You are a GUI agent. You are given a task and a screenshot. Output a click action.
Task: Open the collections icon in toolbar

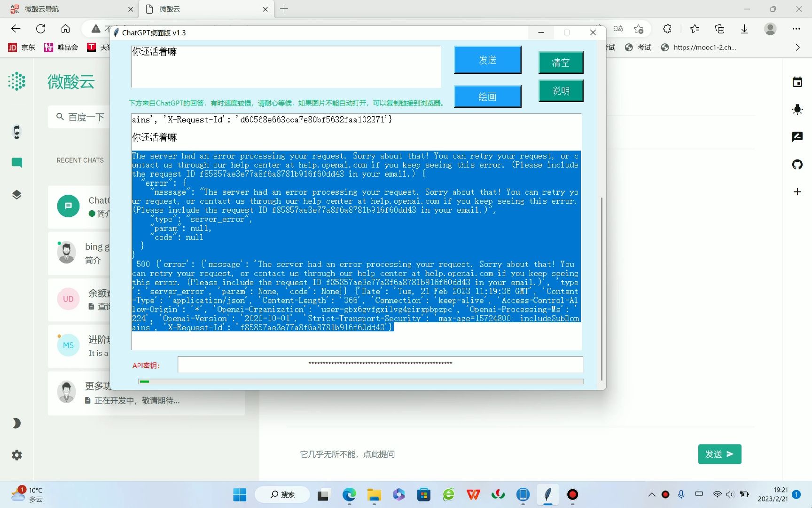tap(719, 29)
